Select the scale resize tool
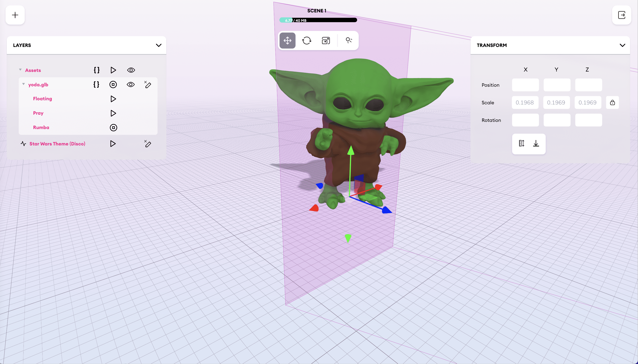638x364 pixels. (326, 41)
